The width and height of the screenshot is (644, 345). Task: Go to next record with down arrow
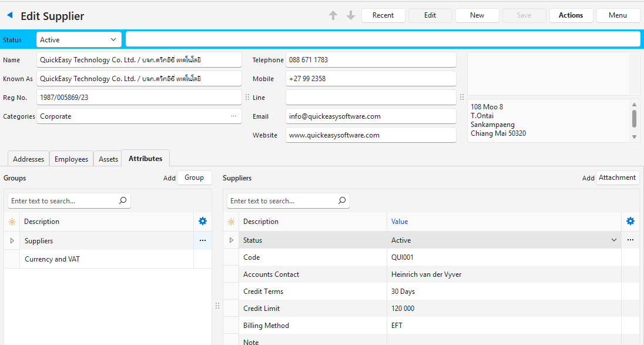click(351, 16)
